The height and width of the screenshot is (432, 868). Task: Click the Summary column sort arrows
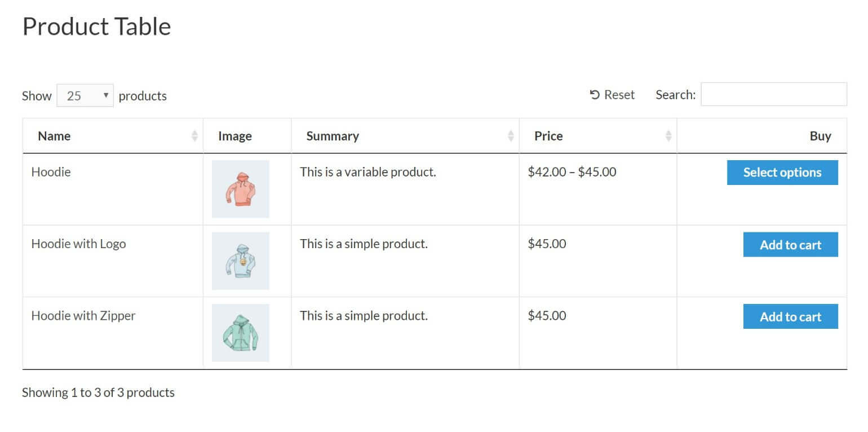pos(511,136)
